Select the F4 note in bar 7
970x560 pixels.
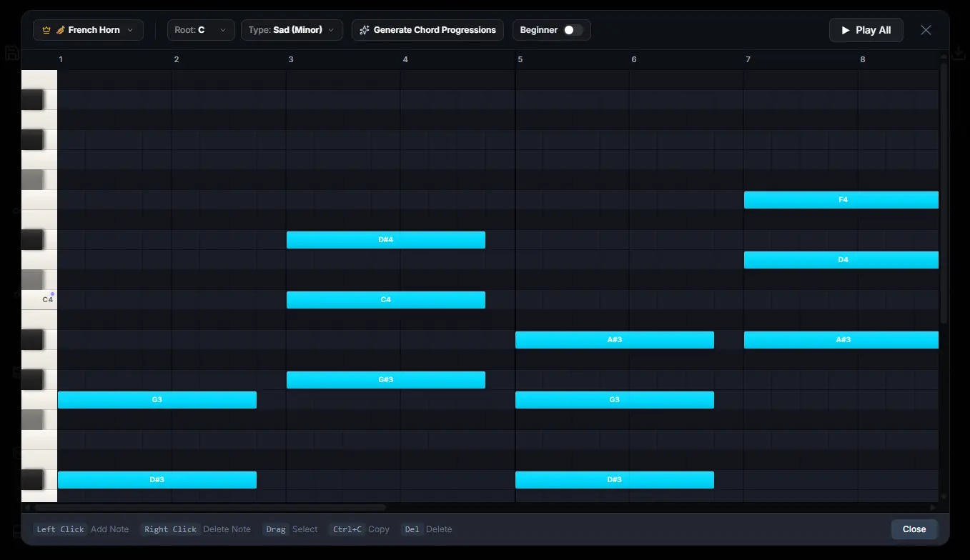(x=841, y=200)
